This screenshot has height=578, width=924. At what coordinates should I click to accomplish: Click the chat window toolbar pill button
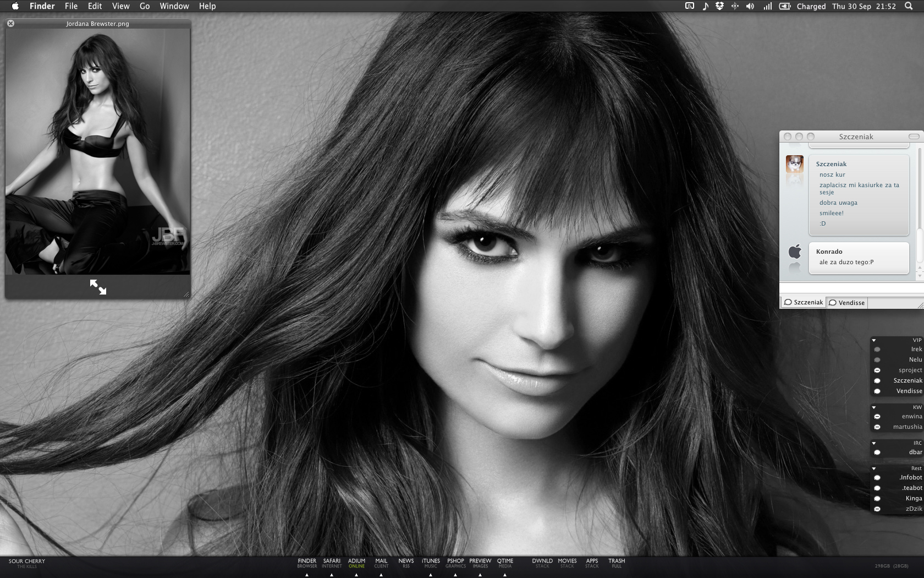click(x=914, y=137)
